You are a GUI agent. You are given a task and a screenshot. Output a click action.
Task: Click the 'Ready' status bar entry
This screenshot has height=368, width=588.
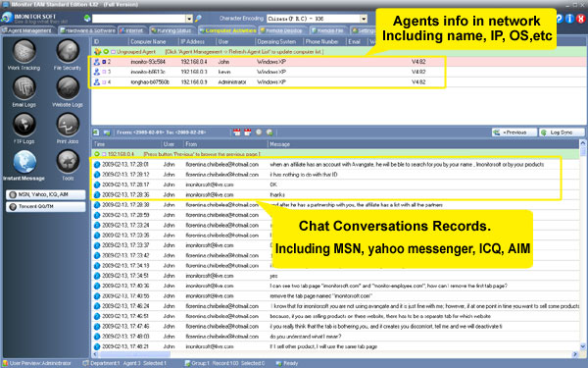click(x=287, y=363)
